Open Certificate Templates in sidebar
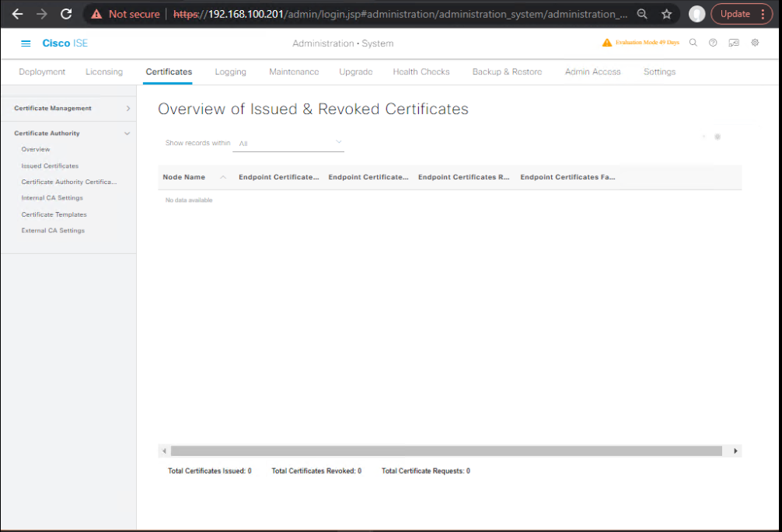 [54, 214]
